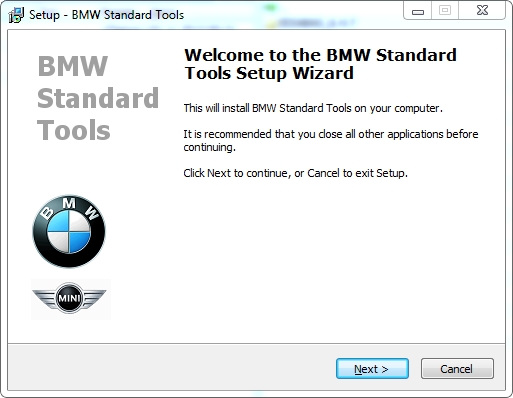The width and height of the screenshot is (513, 398).
Task: Click 'This will install BMW Standard Tools' text
Action: tap(313, 108)
